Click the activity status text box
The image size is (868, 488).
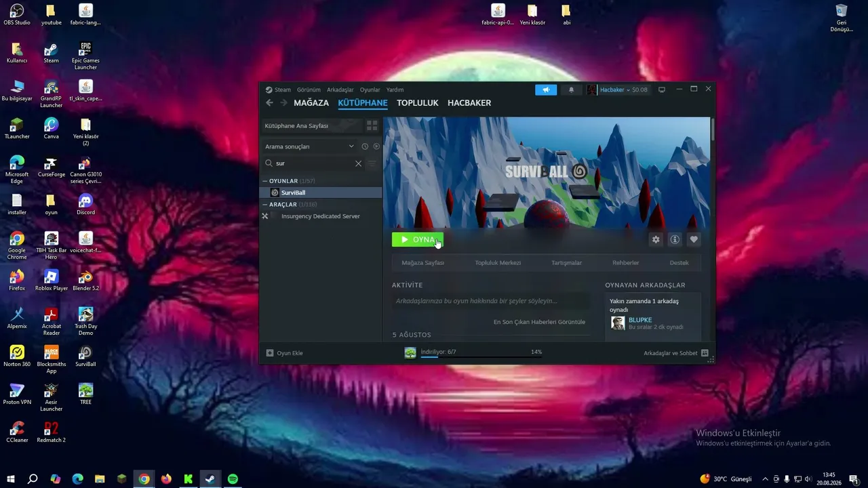490,301
